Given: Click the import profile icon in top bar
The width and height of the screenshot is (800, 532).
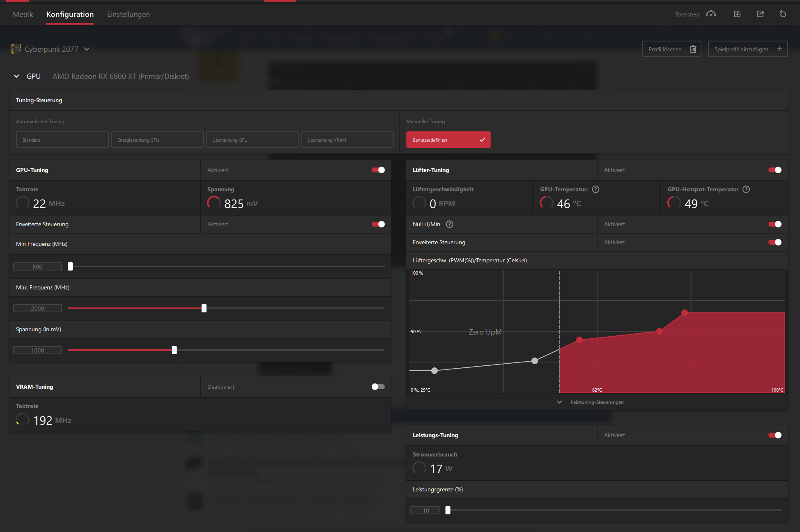Looking at the screenshot, I should tap(737, 14).
